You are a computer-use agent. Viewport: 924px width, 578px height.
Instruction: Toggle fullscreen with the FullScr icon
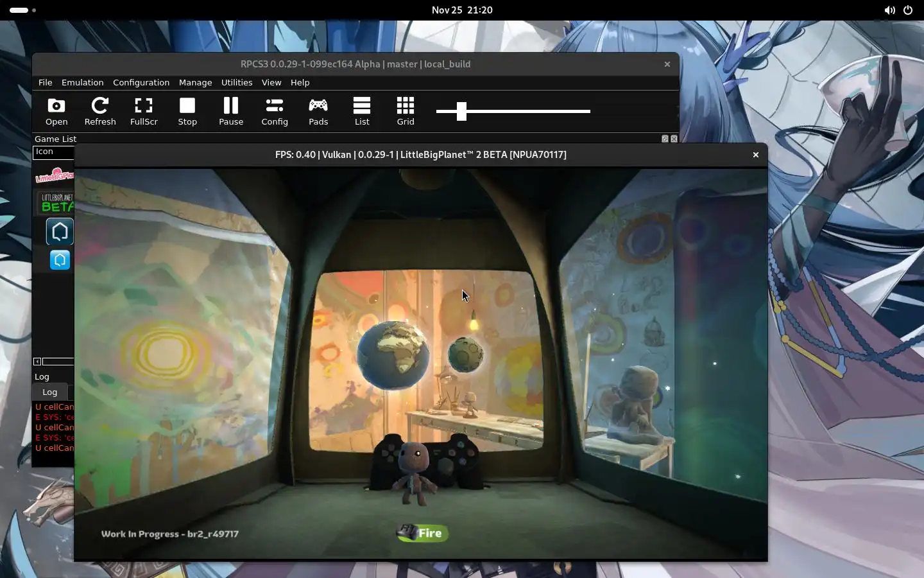pyautogui.click(x=144, y=111)
